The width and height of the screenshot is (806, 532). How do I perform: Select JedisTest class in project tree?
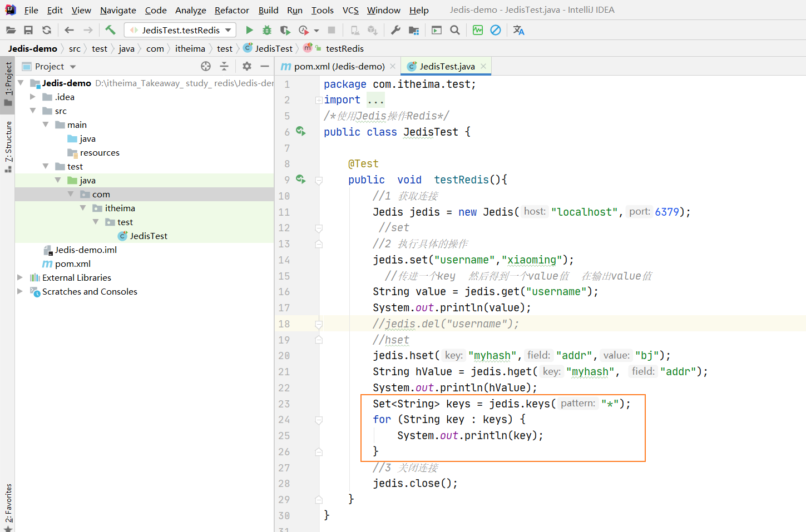tap(149, 236)
